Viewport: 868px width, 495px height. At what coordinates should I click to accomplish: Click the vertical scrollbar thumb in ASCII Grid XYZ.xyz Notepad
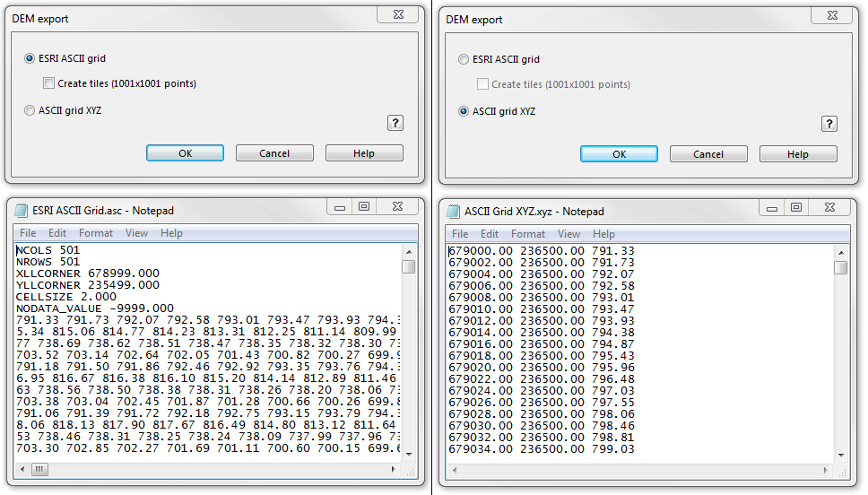(840, 267)
